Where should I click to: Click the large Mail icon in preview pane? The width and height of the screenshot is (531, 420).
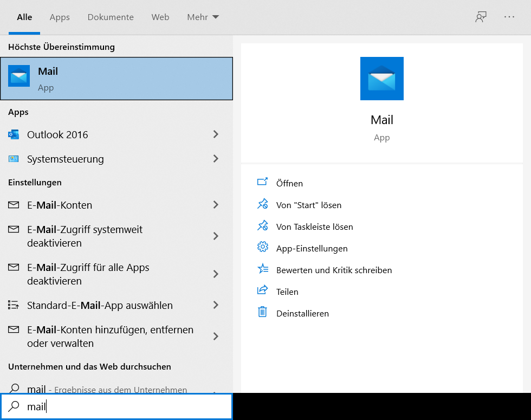[x=381, y=79]
